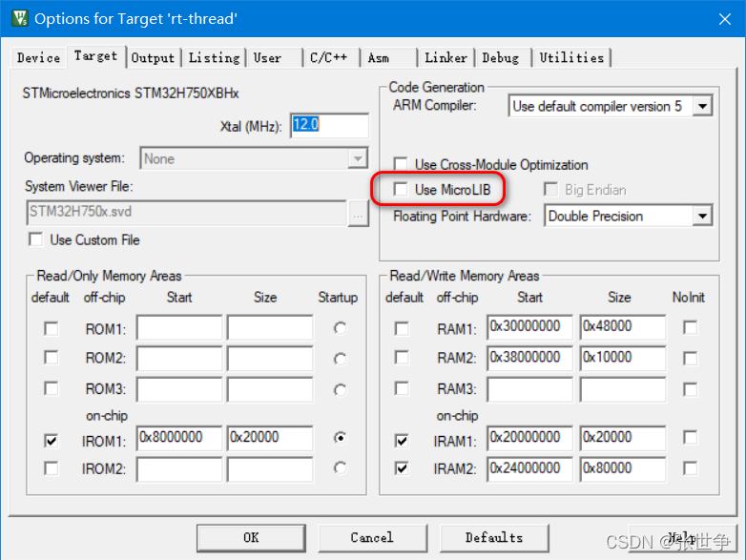The height and width of the screenshot is (560, 746).
Task: Click the Keil uVision icon in title bar
Action: (20, 18)
